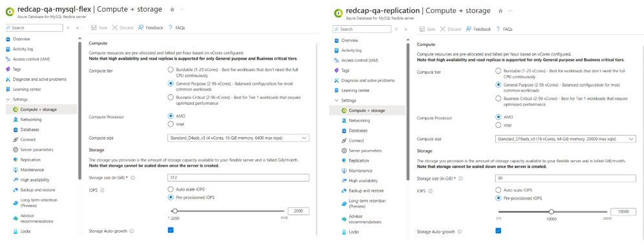644x245 pixels.
Task: Click Maintenance icon in redcap-qa-mysql-flex sidebar
Action: pos(16,169)
